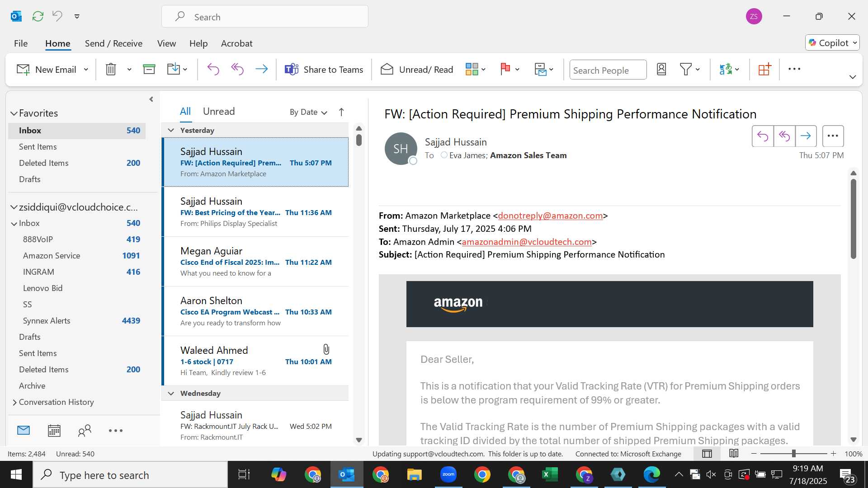Open the By Date sort dropdown
Image resolution: width=868 pixels, height=488 pixels.
tap(308, 112)
